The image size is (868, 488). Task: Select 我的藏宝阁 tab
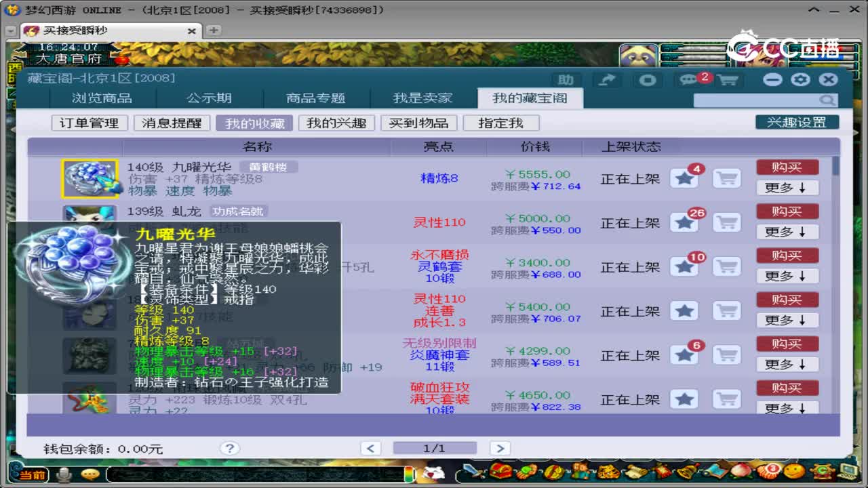(x=530, y=98)
